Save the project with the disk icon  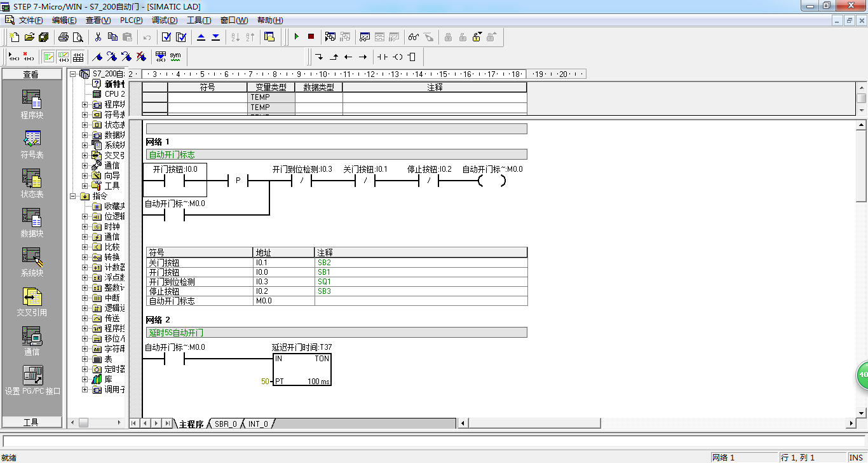point(43,37)
